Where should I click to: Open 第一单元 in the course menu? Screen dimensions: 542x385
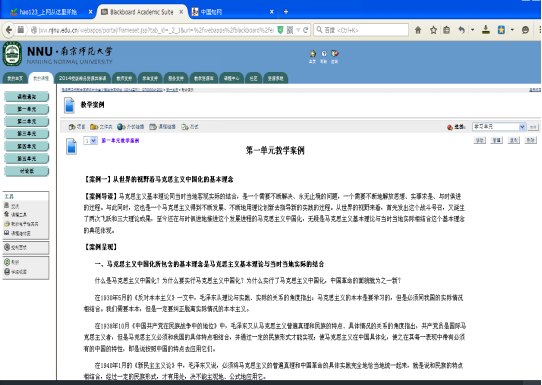[x=27, y=109]
